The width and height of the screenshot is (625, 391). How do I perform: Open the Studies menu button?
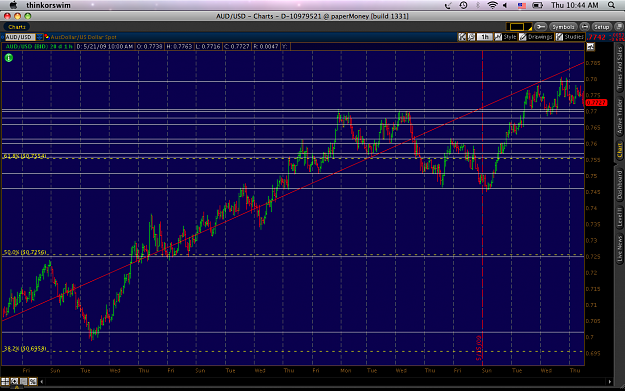point(570,37)
